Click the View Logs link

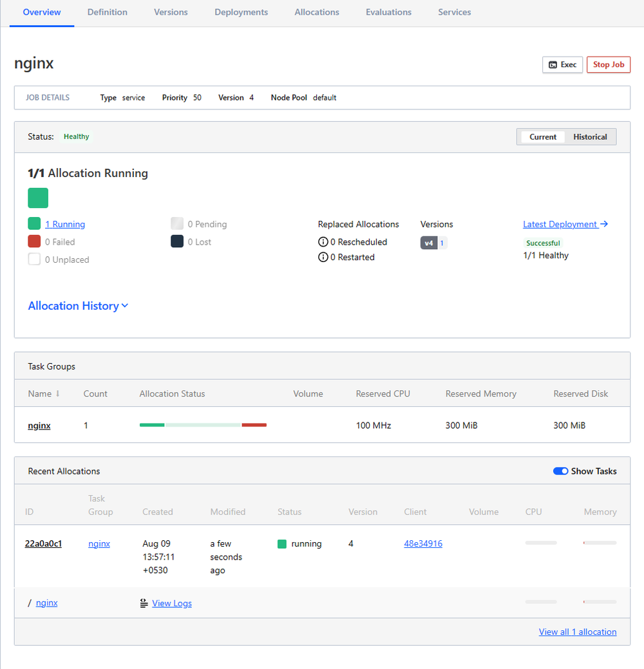[x=172, y=603]
